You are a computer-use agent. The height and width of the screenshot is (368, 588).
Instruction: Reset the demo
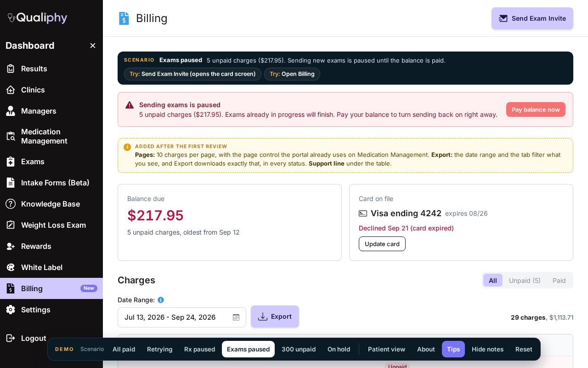pos(524,349)
